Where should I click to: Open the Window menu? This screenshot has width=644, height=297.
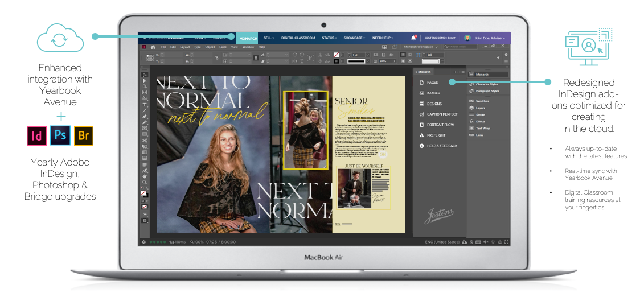click(x=248, y=47)
